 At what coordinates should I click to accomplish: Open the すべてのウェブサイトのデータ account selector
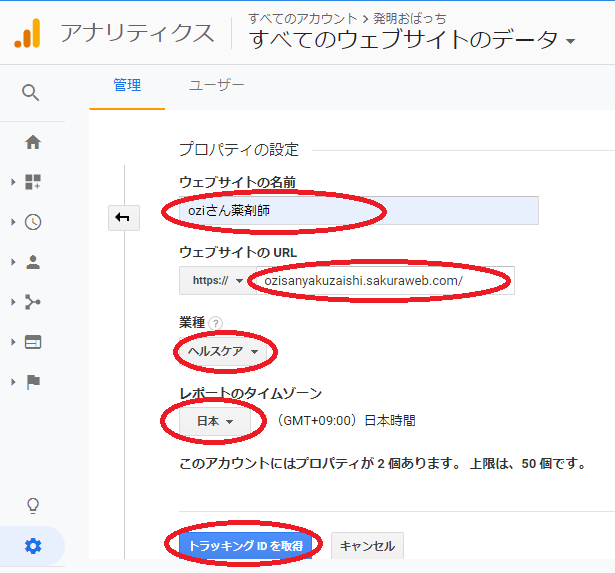(412, 41)
